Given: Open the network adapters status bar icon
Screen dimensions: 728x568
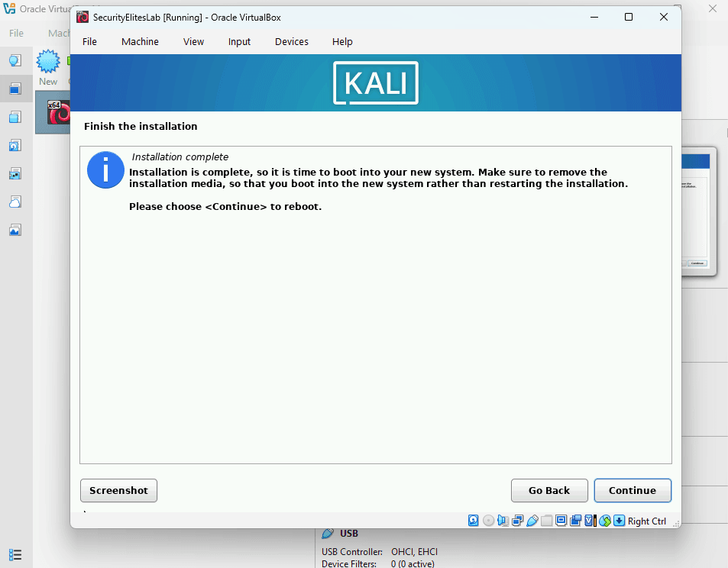Looking at the screenshot, I should (x=516, y=520).
